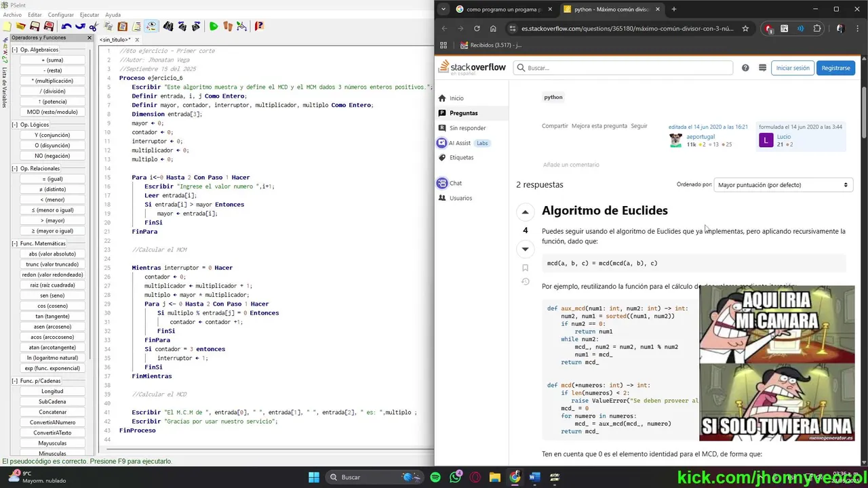Save the algorithm with the floppy icon
Image resolution: width=868 pixels, height=488 pixels.
coord(35,26)
